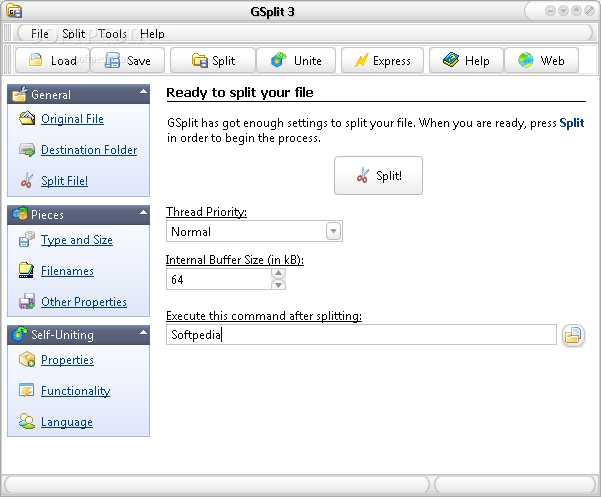Click the Self-Uniting Properties box icon
The height and width of the screenshot is (497, 601).
pyautogui.click(x=27, y=359)
